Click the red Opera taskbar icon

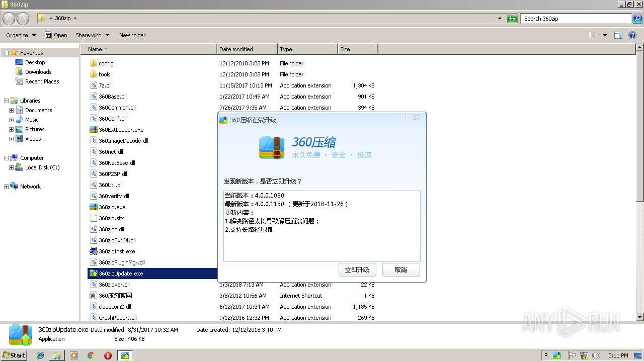click(108, 355)
